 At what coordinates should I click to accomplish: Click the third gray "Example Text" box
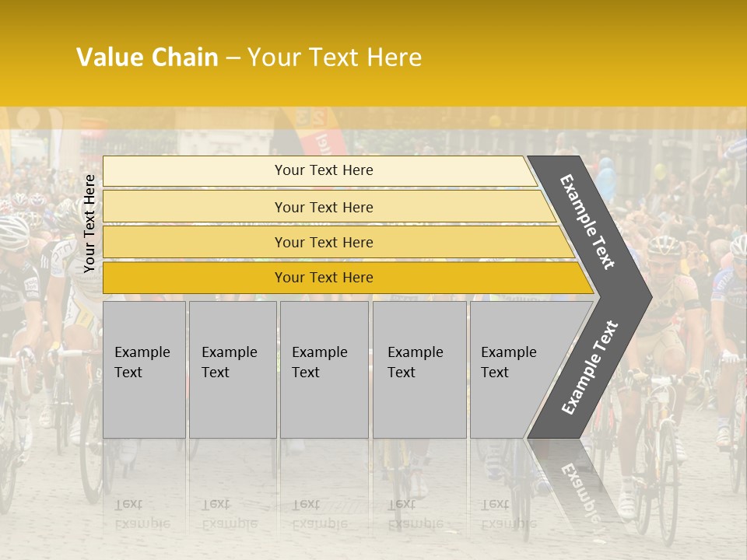(x=323, y=369)
